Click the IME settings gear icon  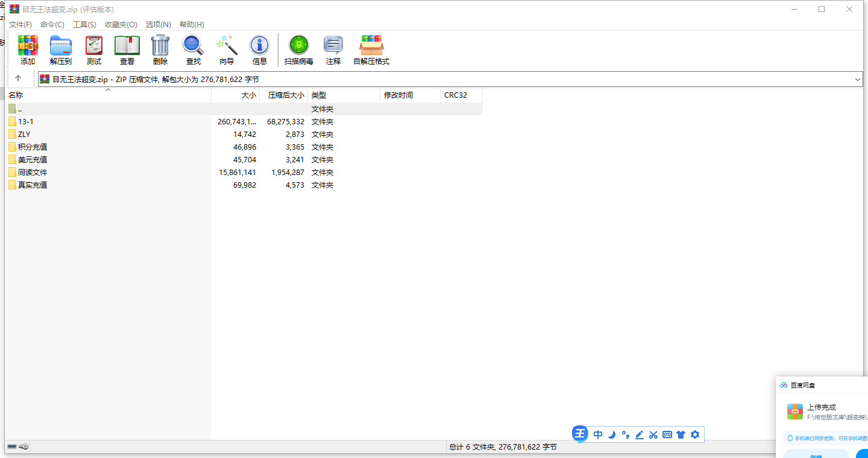695,434
